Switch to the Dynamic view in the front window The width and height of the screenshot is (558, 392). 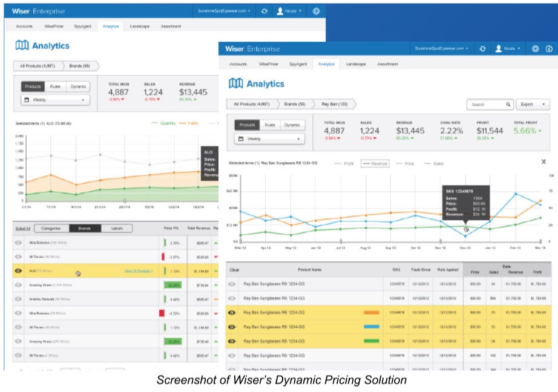[x=292, y=125]
